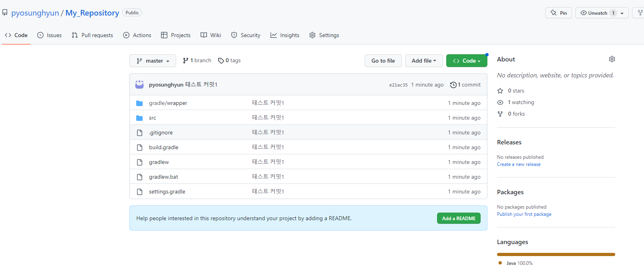Screen dimensions: 644x278
Task: Click the repository book icon beside pyosunghyun
Action: point(5,13)
